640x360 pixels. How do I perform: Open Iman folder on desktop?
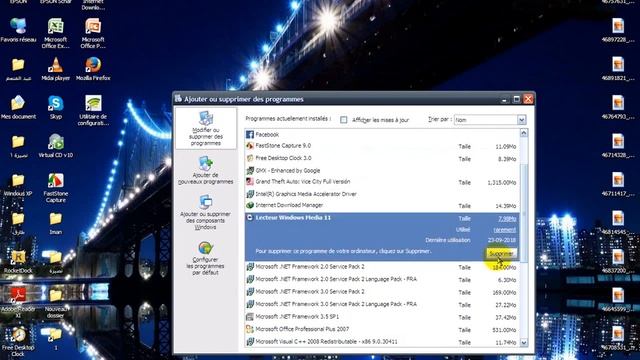coord(56,223)
